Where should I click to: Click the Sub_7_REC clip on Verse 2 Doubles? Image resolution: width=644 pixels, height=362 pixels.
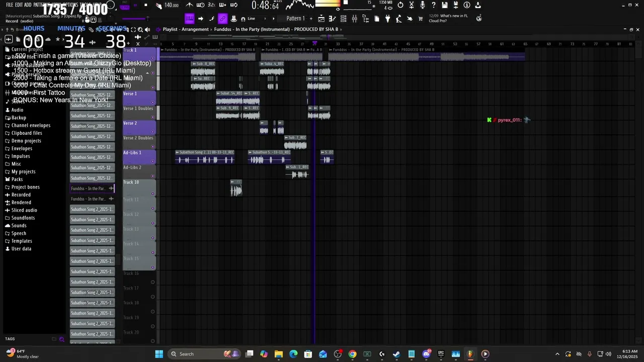pos(295,142)
